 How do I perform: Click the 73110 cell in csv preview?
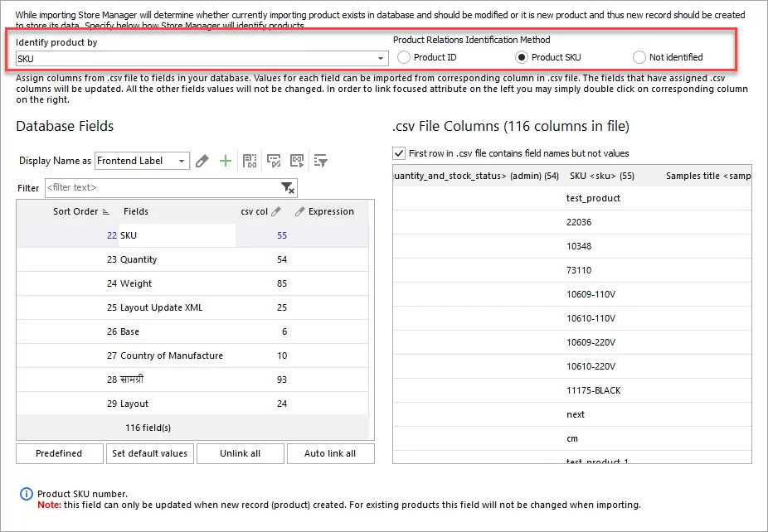(579, 270)
